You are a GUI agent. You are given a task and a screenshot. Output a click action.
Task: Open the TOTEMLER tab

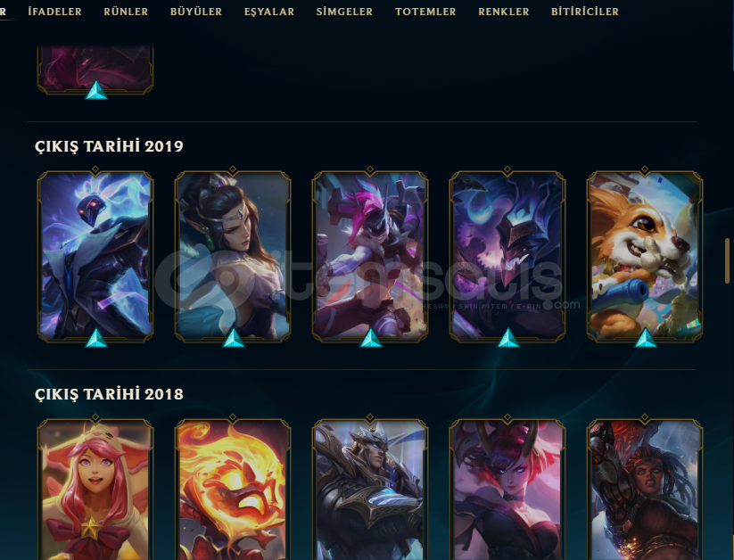pyautogui.click(x=425, y=12)
